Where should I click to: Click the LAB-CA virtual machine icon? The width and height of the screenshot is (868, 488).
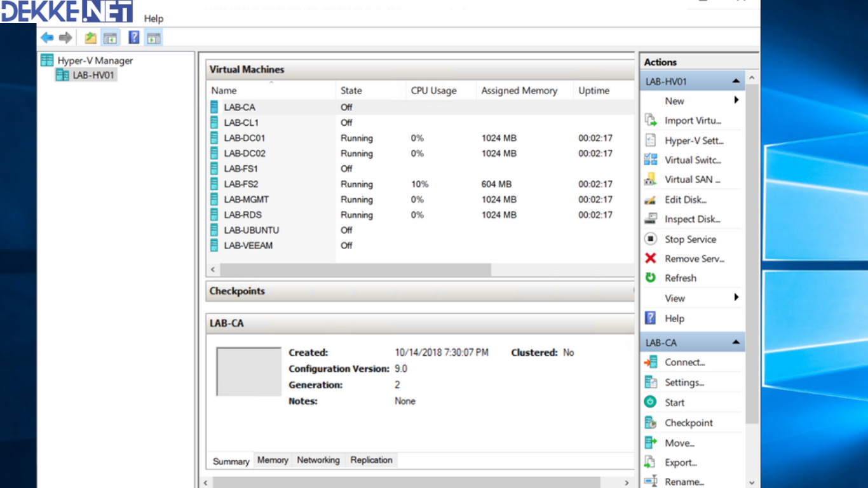click(x=214, y=107)
